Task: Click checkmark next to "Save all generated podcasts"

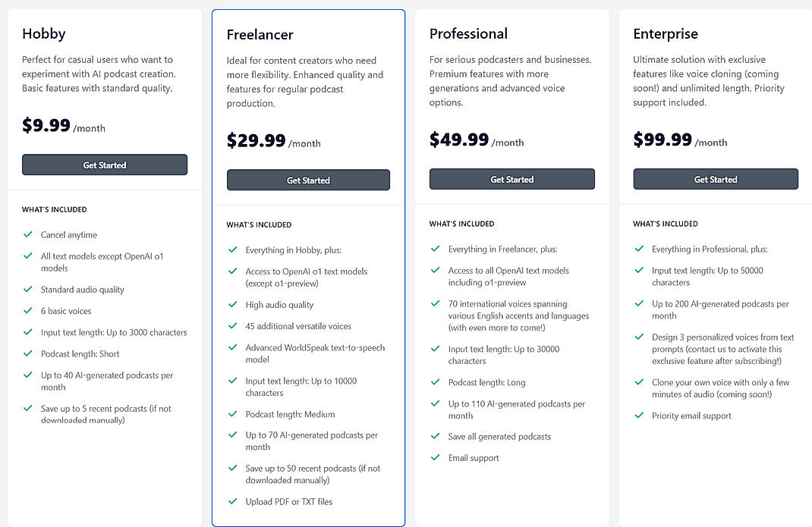Action: (x=435, y=436)
